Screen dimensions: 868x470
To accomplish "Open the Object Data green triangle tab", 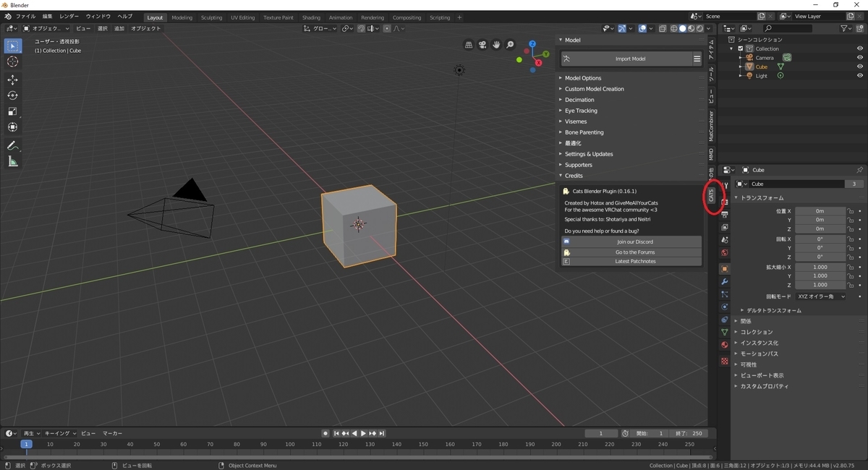I will 724,332.
